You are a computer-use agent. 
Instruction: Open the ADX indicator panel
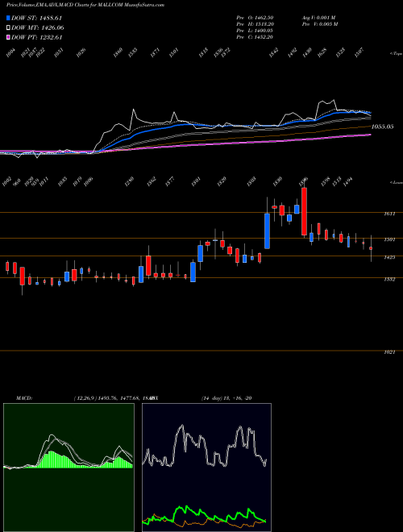(206, 468)
